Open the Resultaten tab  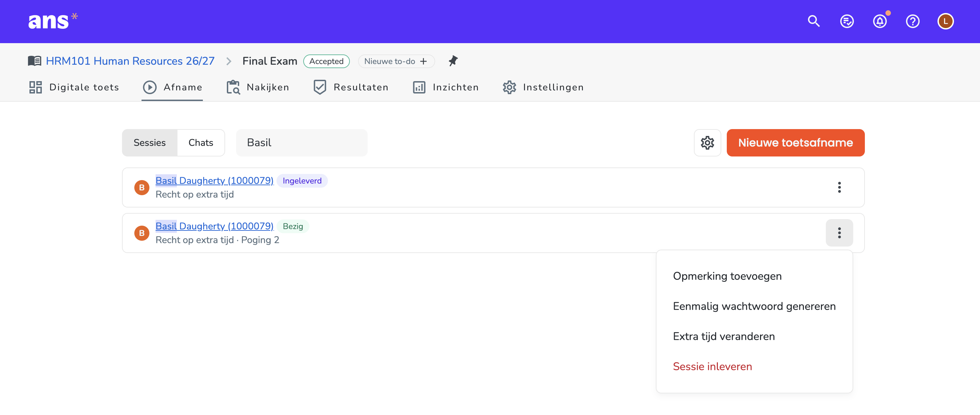click(x=351, y=87)
